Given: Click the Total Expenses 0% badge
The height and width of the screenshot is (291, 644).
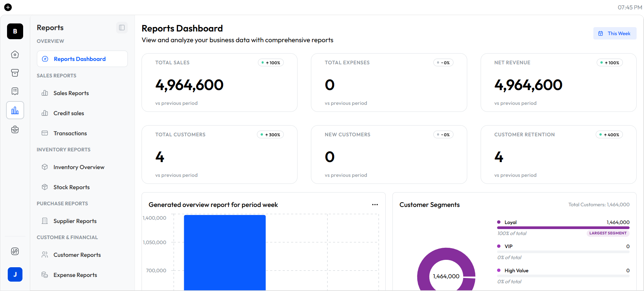Looking at the screenshot, I should click(x=443, y=63).
